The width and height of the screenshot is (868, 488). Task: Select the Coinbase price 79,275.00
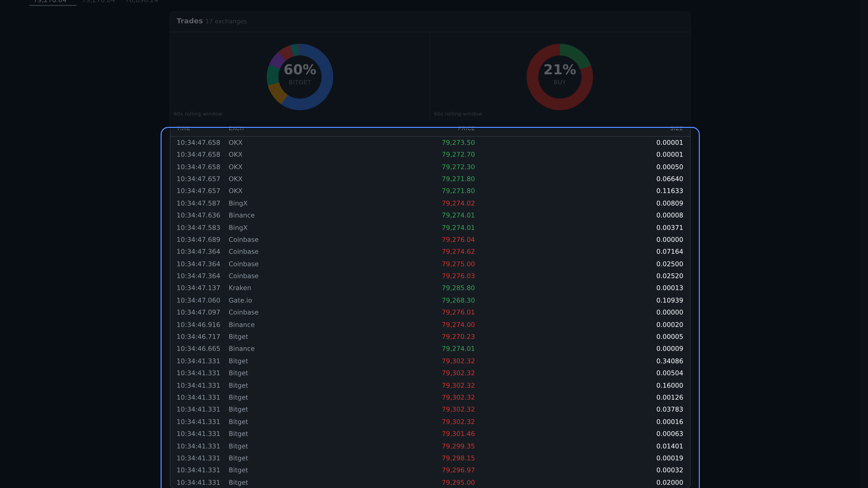(x=458, y=264)
